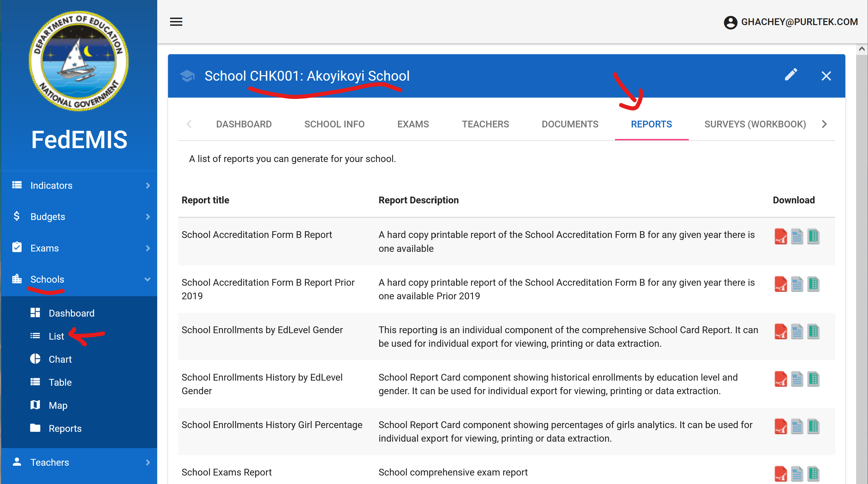868x484 pixels.
Task: Download Form B Report as Excel
Action: [813, 236]
